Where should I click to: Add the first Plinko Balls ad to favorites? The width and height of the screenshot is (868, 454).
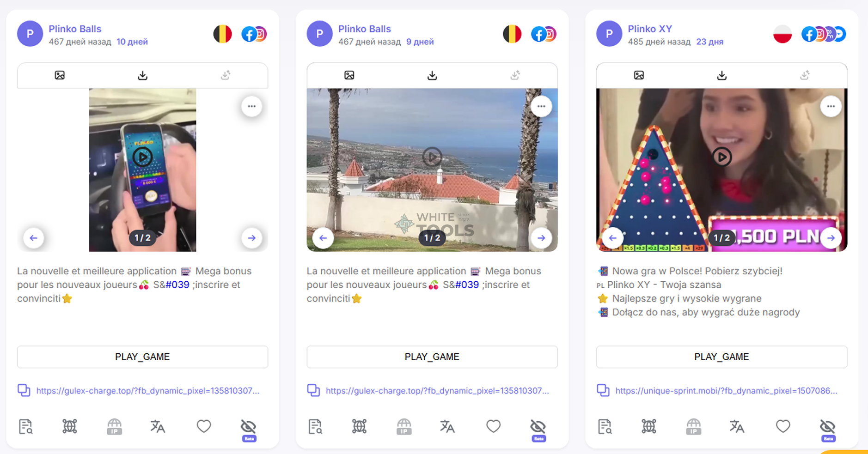pyautogui.click(x=204, y=426)
